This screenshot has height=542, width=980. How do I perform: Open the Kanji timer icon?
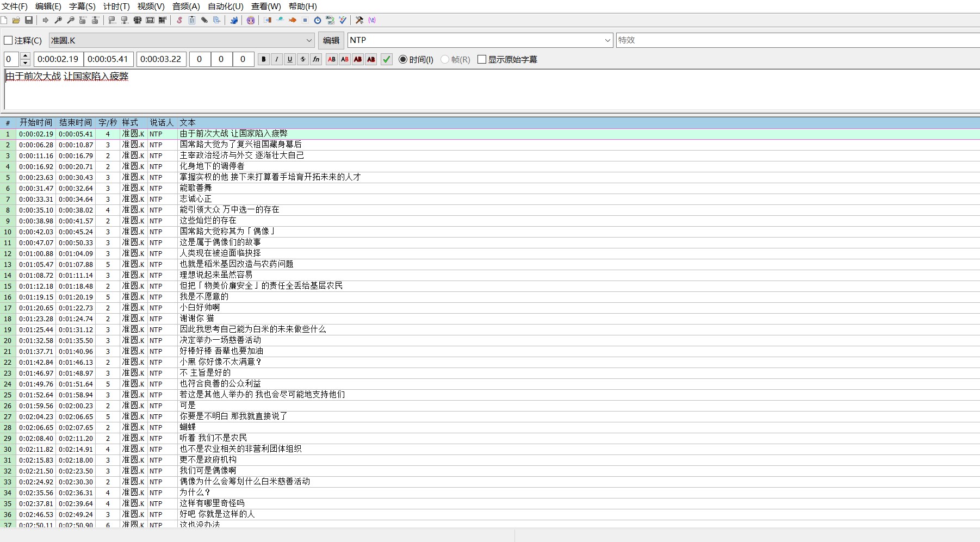[330, 20]
